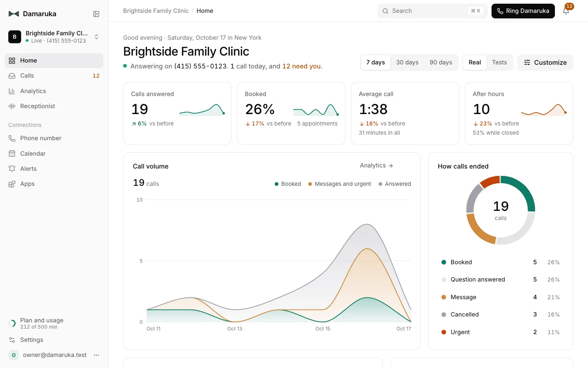Click the Home grid icon
The height and width of the screenshot is (368, 588).
coord(12,61)
